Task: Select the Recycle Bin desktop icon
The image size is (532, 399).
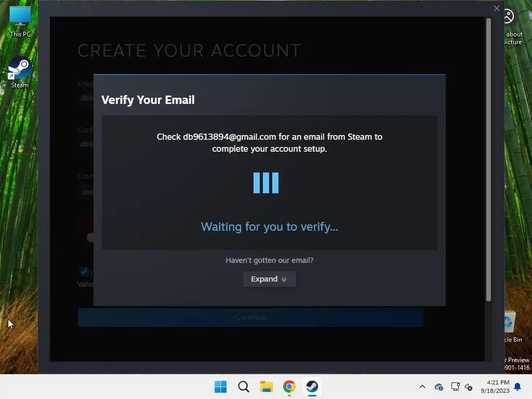Action: 512,327
